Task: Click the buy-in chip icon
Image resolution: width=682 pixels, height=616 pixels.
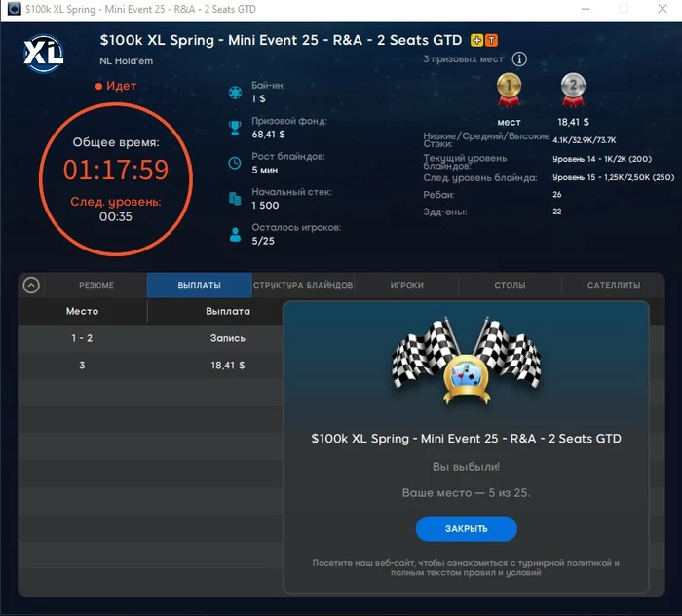Action: click(x=235, y=93)
